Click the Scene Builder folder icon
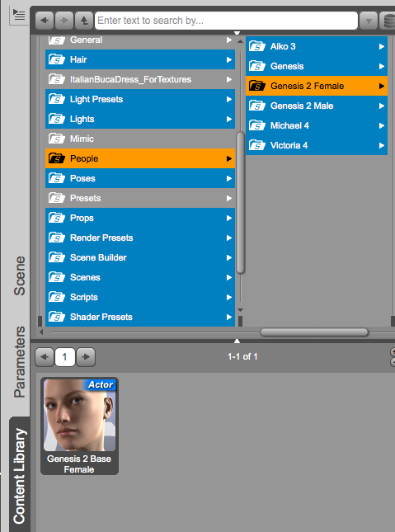The image size is (395, 532). (x=56, y=257)
